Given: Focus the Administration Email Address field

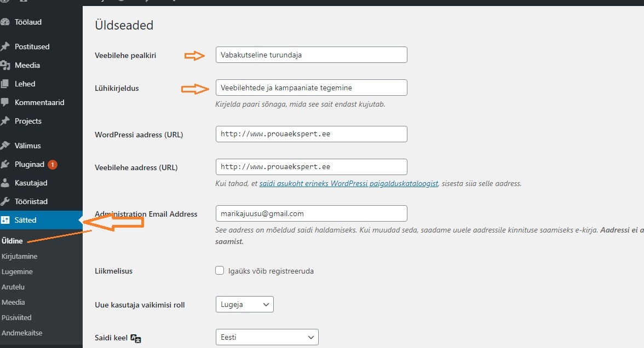Looking at the screenshot, I should (311, 213).
